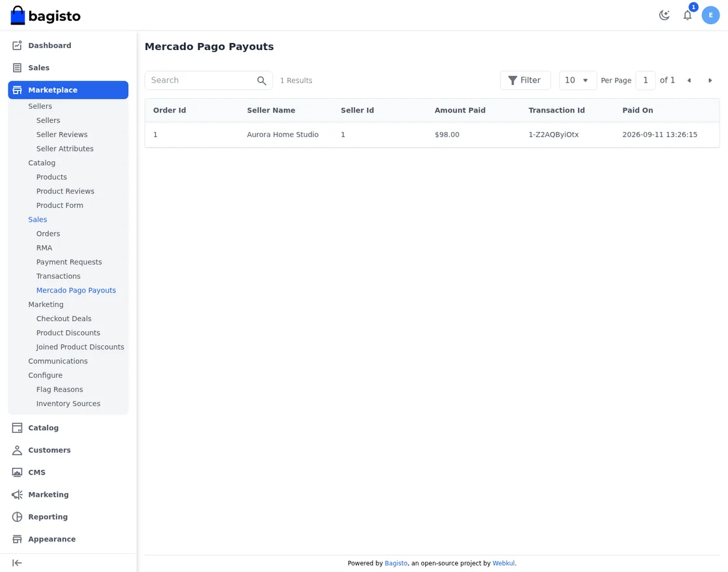Open main Marketing menu item
Viewport: 728px width, 572px height.
68,495
